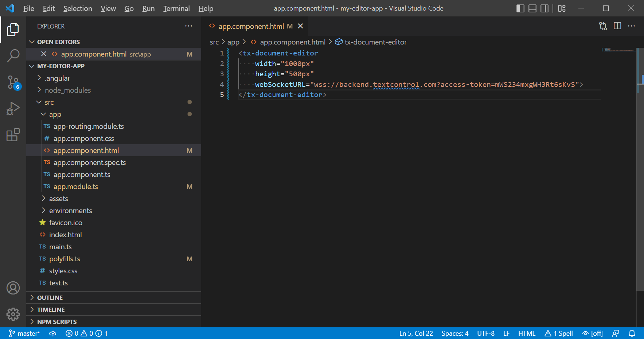Open the Go menu
The height and width of the screenshot is (339, 644).
coord(129,8)
